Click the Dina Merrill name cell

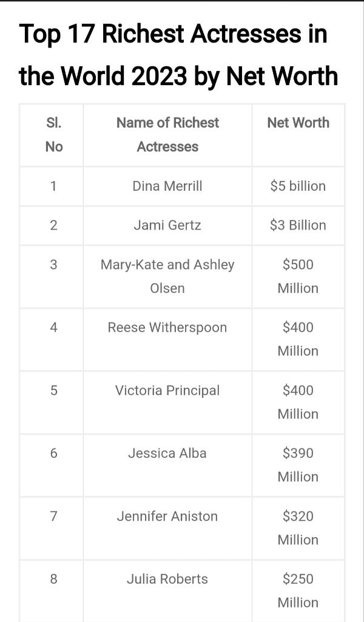pyautogui.click(x=167, y=186)
